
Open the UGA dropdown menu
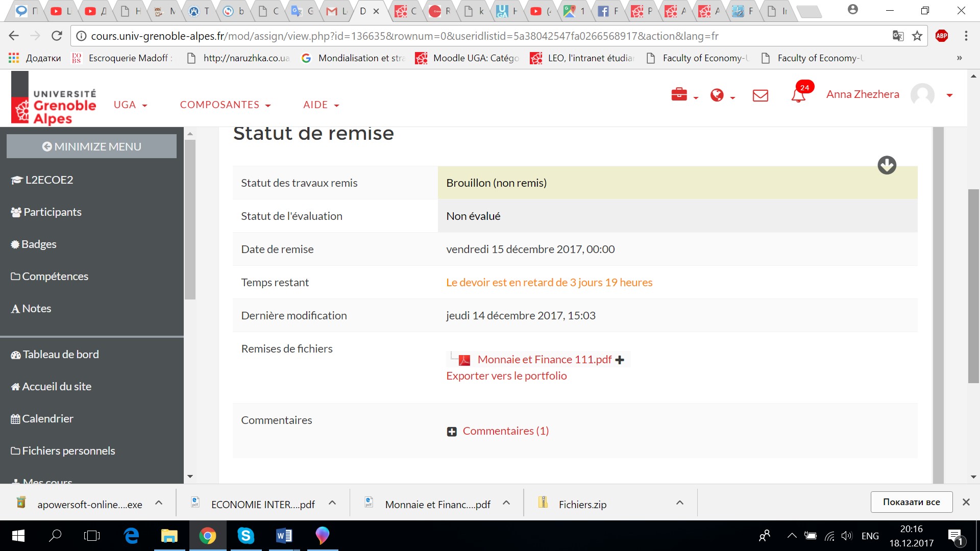(x=130, y=105)
